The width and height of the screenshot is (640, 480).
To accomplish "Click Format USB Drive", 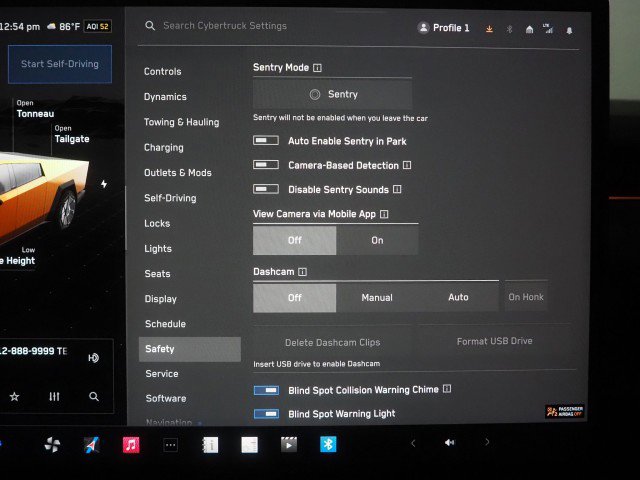I will click(494, 341).
